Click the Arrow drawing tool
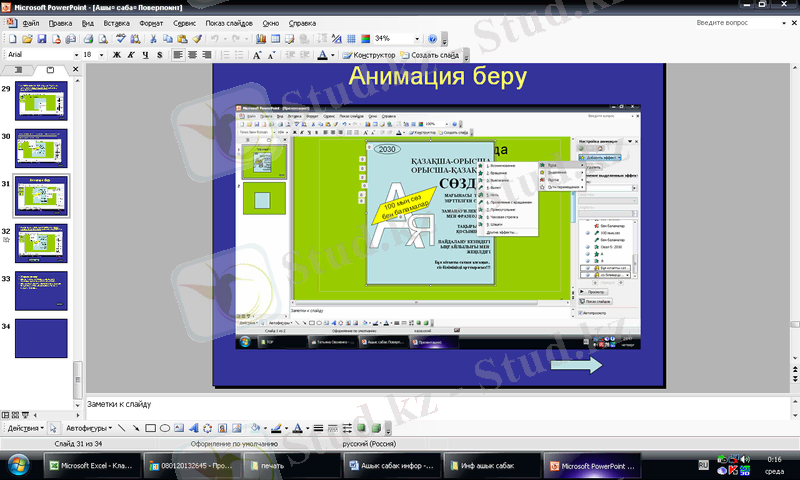The image size is (800, 480). 135,428
